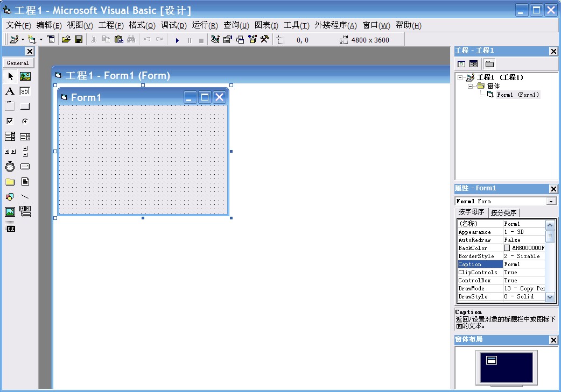This screenshot has height=392, width=561.
Task: Select the DriveListBox control in the toolbox
Action: [x=25, y=167]
